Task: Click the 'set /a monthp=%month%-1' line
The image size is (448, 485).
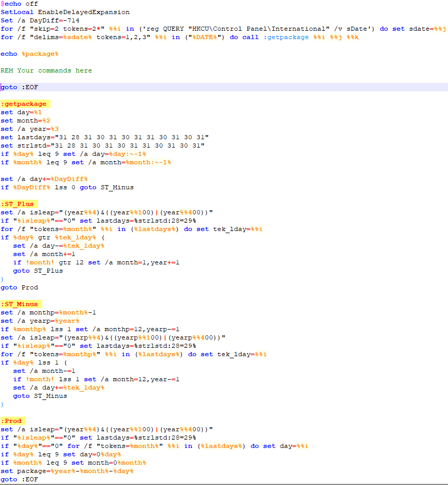Action: [x=48, y=313]
